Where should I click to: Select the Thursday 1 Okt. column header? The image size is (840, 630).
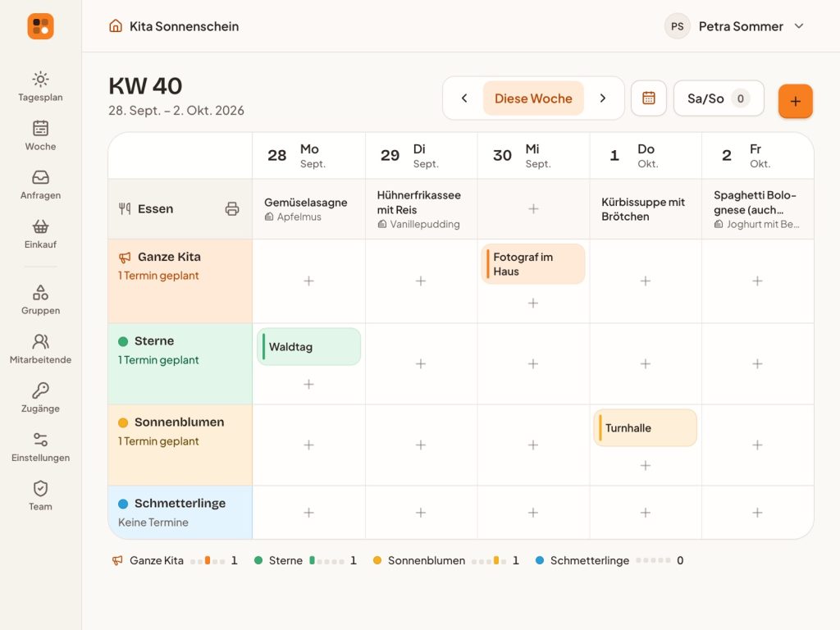coord(646,155)
